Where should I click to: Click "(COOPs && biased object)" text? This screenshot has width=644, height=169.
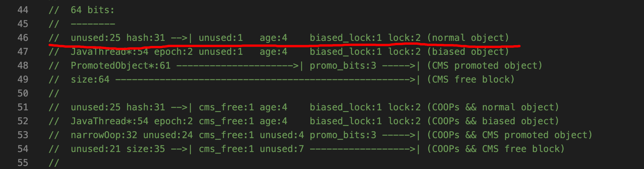point(493,121)
